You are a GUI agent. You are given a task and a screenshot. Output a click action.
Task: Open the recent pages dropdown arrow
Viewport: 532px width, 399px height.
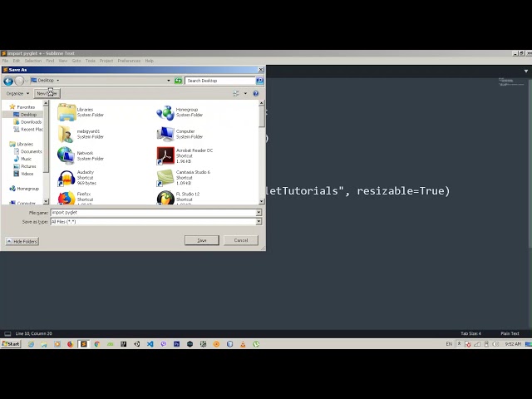(x=27, y=81)
